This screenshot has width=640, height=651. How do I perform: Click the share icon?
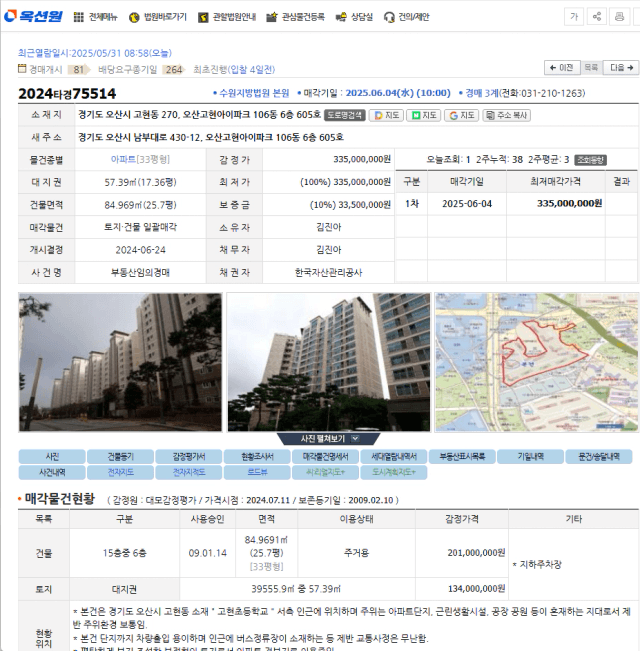coord(597,17)
